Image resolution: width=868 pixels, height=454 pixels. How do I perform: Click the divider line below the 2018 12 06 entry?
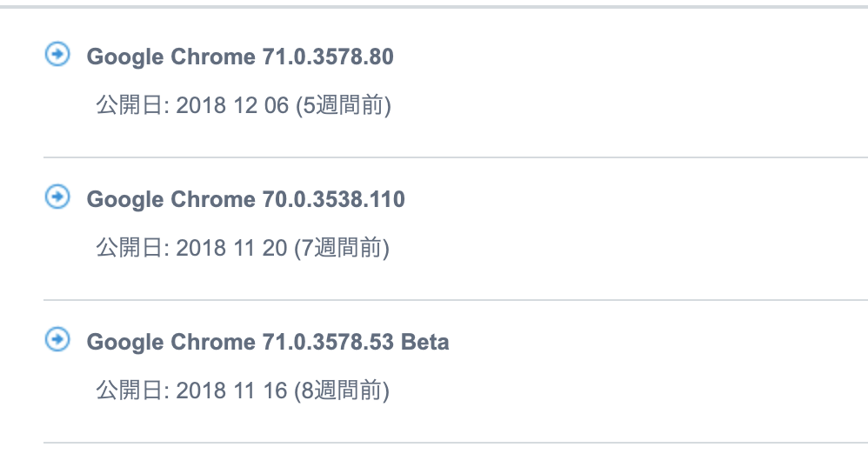tap(456, 157)
